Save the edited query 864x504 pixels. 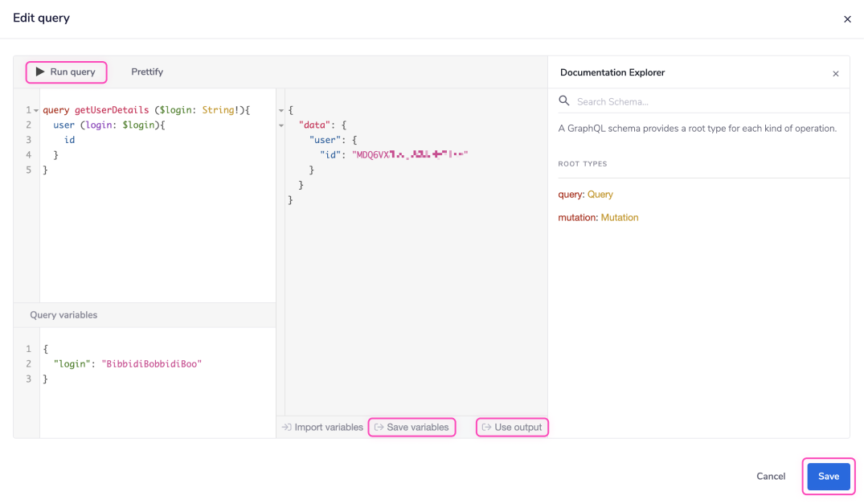[x=828, y=476]
